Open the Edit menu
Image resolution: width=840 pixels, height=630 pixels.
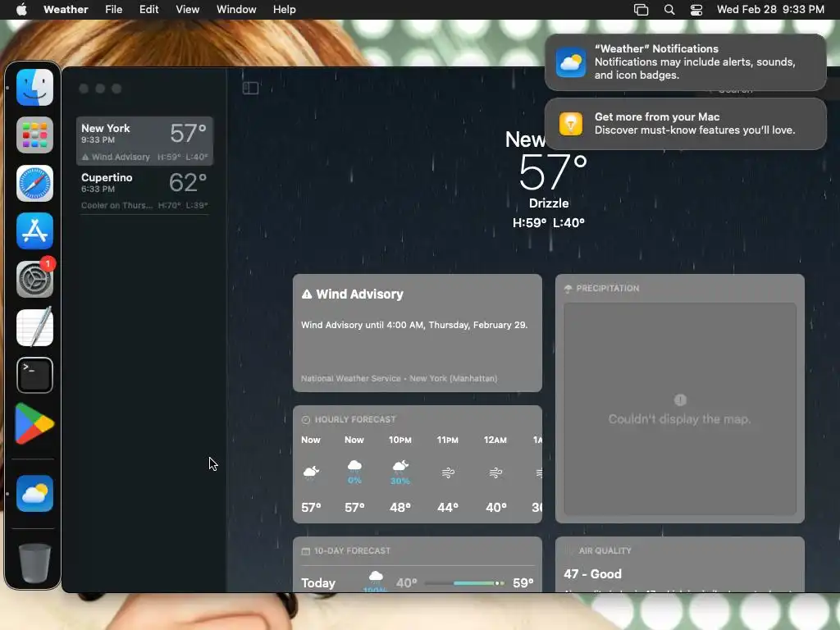coord(149,10)
